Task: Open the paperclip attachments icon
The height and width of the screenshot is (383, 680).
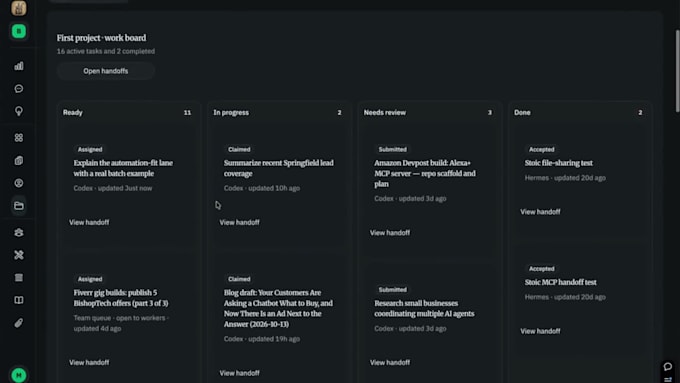Action: 19,323
